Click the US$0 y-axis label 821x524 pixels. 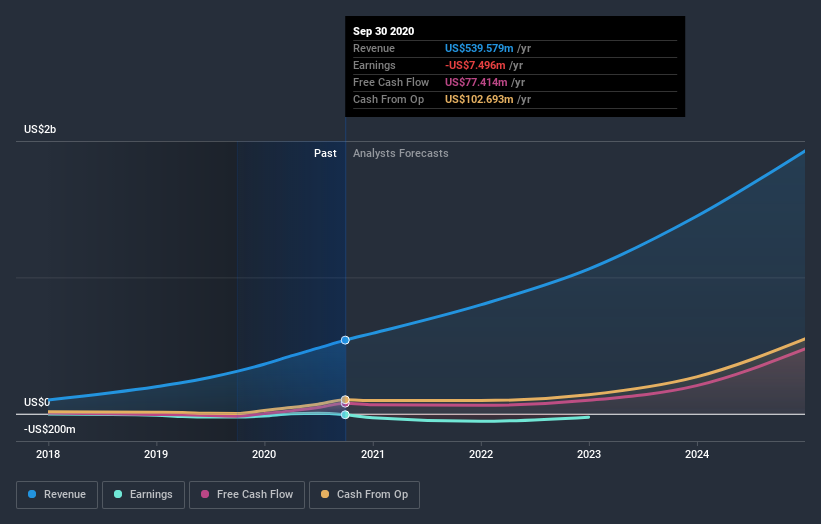tap(37, 402)
